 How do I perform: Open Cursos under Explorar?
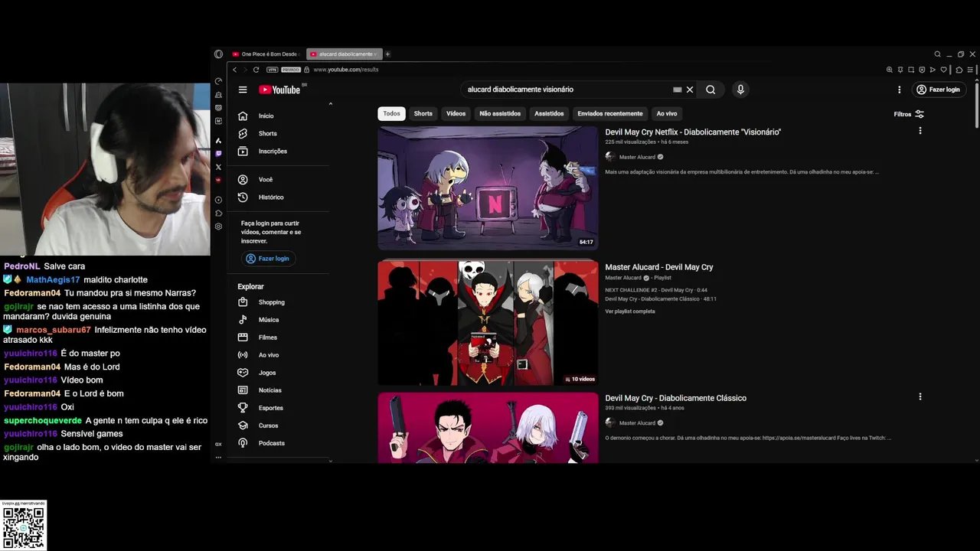coord(278,425)
